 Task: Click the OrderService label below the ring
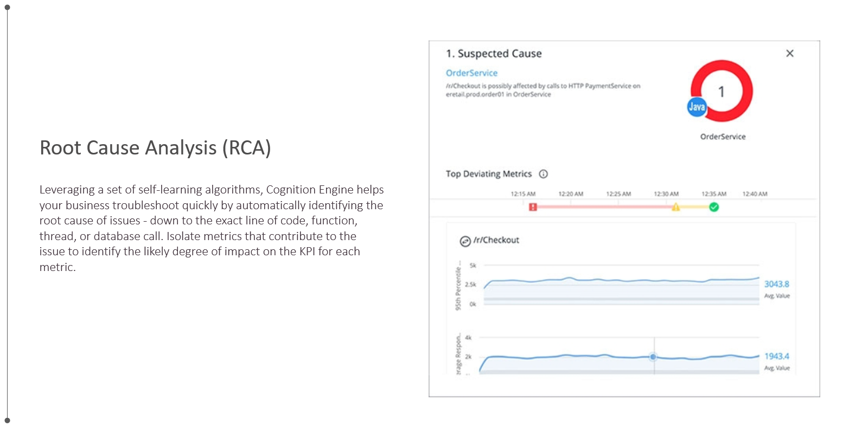click(x=723, y=137)
